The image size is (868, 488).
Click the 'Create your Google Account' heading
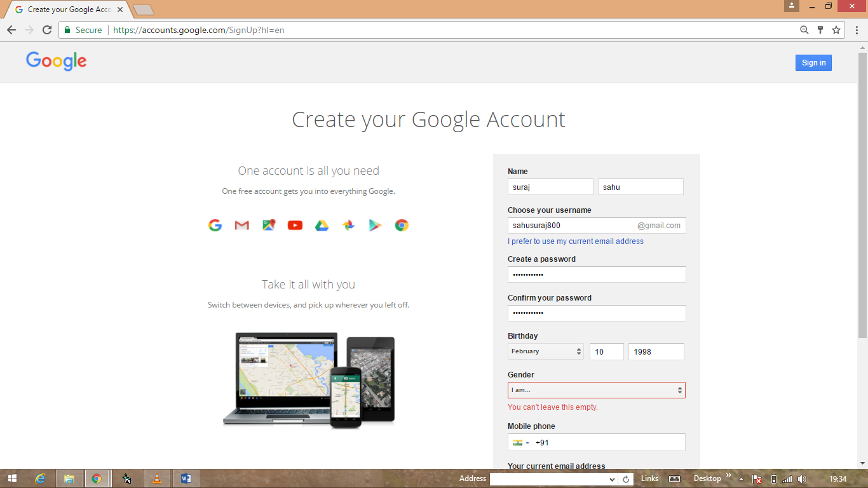(x=428, y=119)
